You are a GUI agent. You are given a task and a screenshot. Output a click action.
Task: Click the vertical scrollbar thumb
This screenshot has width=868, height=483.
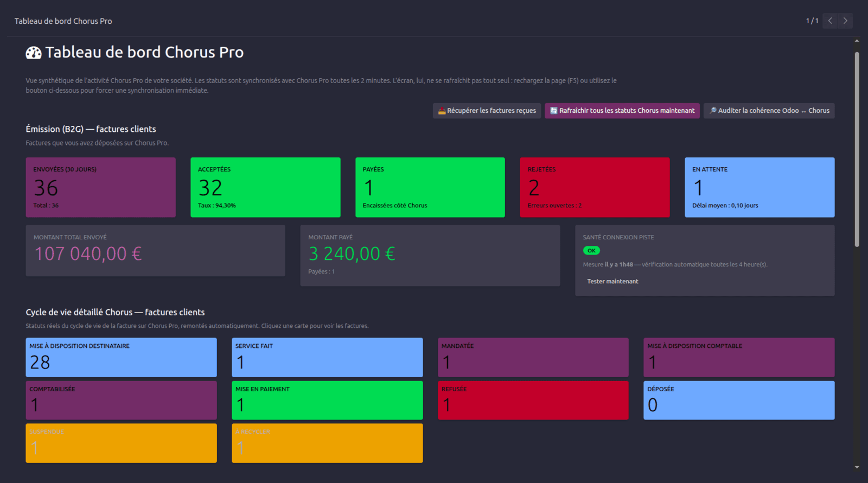tap(857, 149)
